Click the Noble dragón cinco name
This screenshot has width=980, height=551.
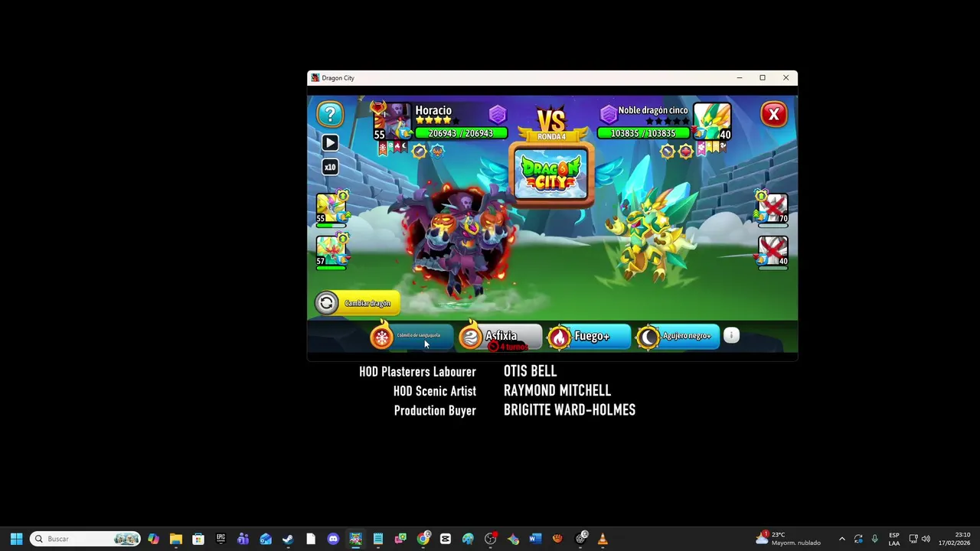pyautogui.click(x=653, y=110)
